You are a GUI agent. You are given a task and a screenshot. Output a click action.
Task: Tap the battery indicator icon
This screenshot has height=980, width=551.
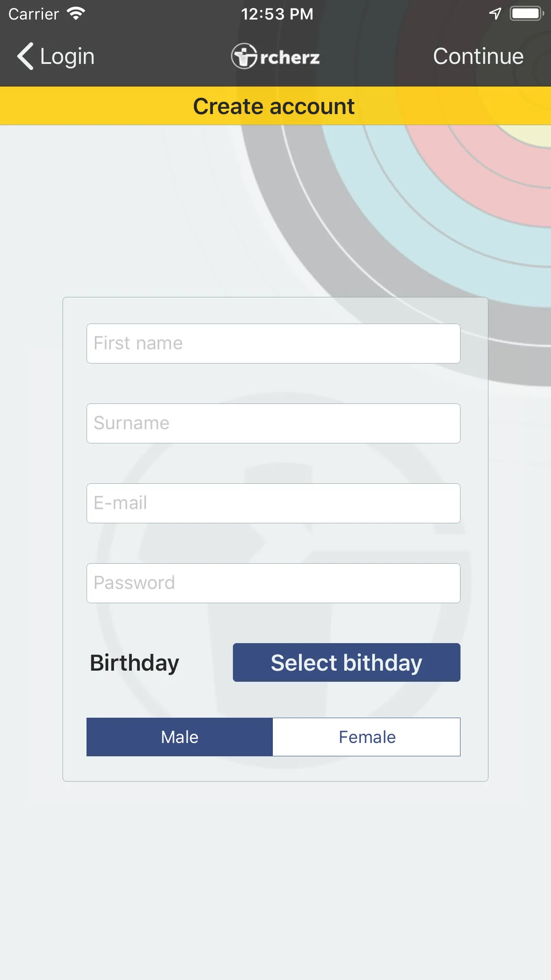pyautogui.click(x=527, y=14)
